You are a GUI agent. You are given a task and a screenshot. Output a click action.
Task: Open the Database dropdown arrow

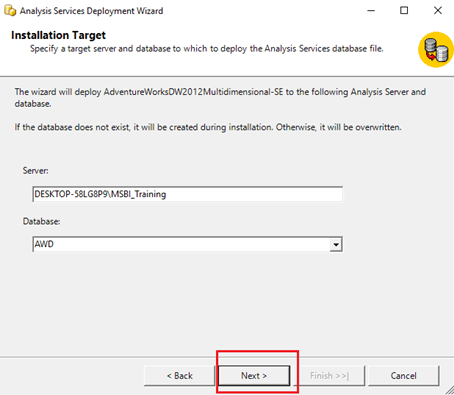(x=336, y=245)
